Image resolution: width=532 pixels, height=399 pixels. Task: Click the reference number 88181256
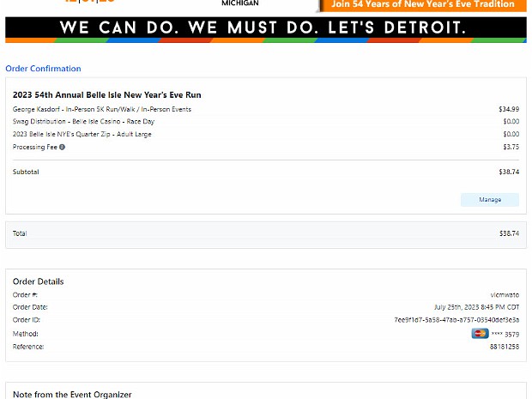point(504,347)
